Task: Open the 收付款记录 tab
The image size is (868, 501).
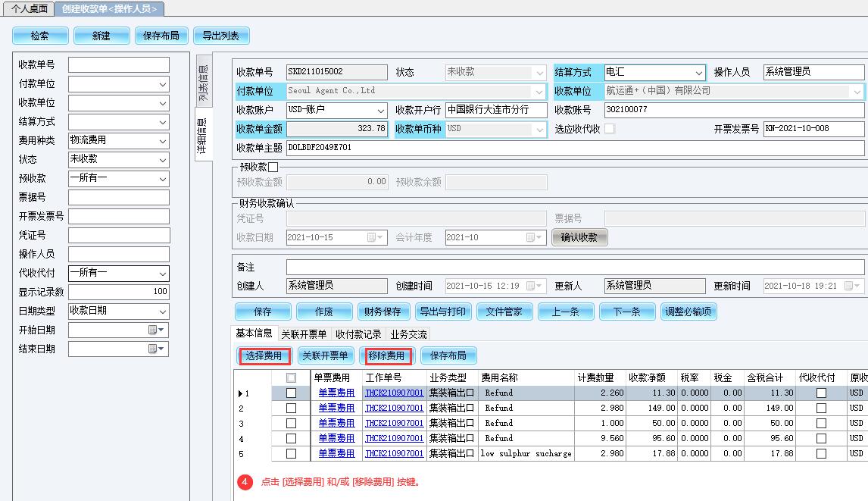Action: 359,334
